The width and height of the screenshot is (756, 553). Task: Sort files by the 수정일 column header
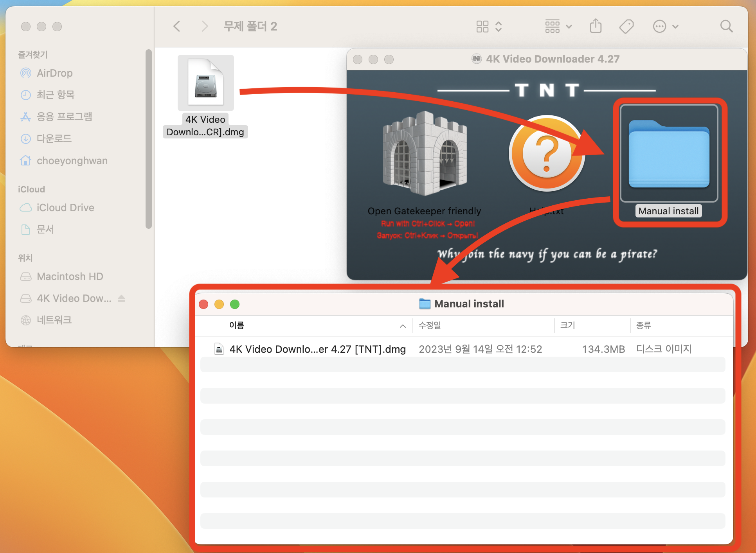[429, 326]
